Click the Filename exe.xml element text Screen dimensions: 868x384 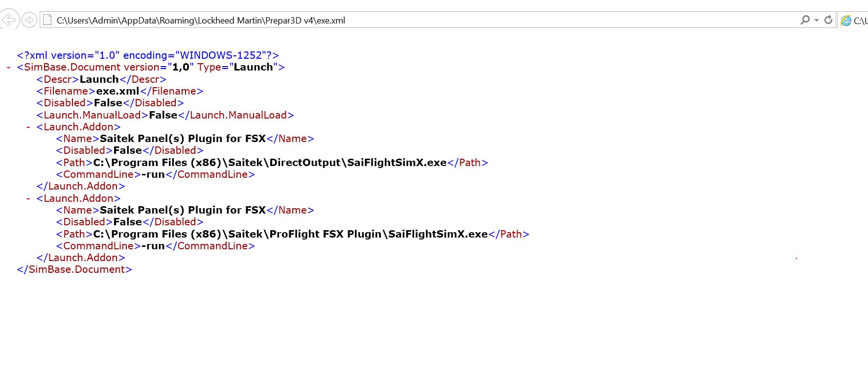[120, 91]
